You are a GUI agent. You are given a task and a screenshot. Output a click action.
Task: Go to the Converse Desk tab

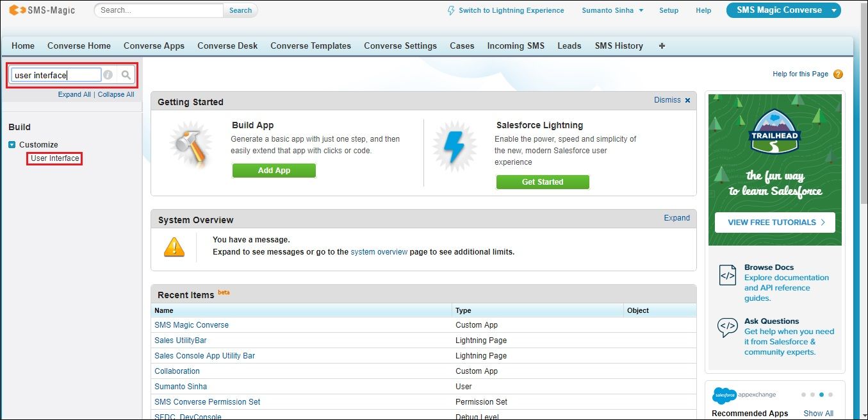click(227, 46)
